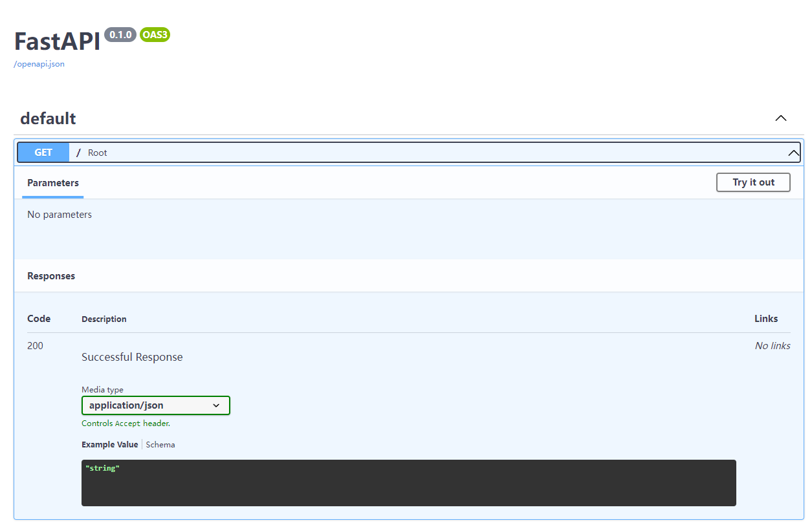
Task: Click the Try it out button
Action: click(753, 182)
